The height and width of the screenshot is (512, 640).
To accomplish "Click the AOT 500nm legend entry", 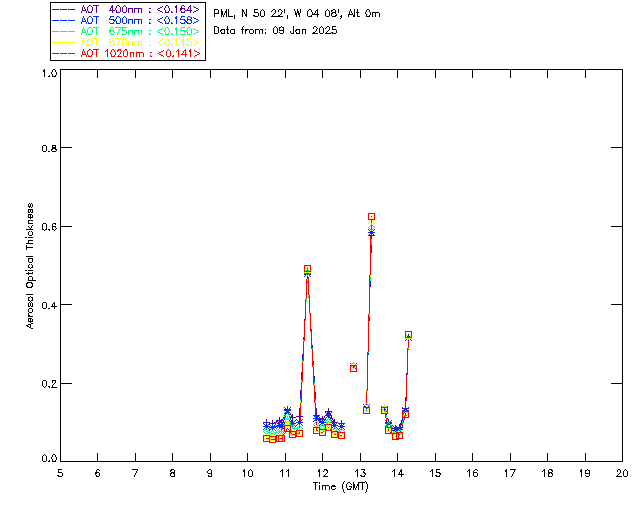I will click(x=127, y=20).
